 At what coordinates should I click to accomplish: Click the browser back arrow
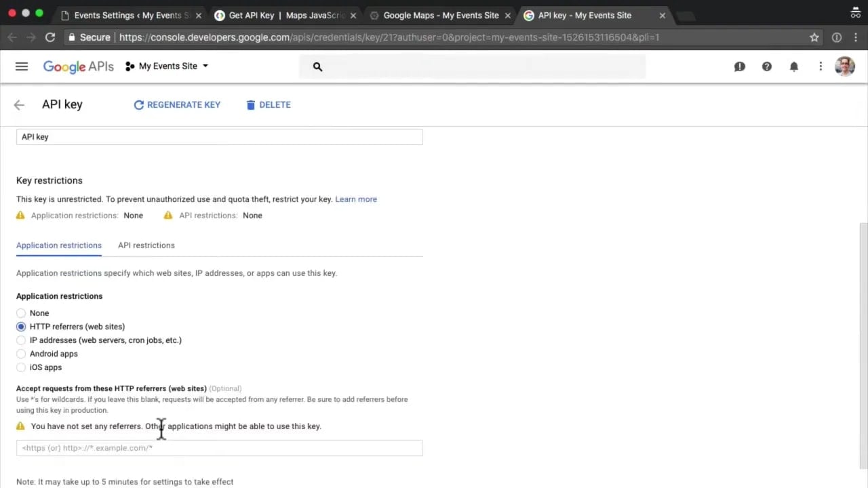click(x=12, y=37)
